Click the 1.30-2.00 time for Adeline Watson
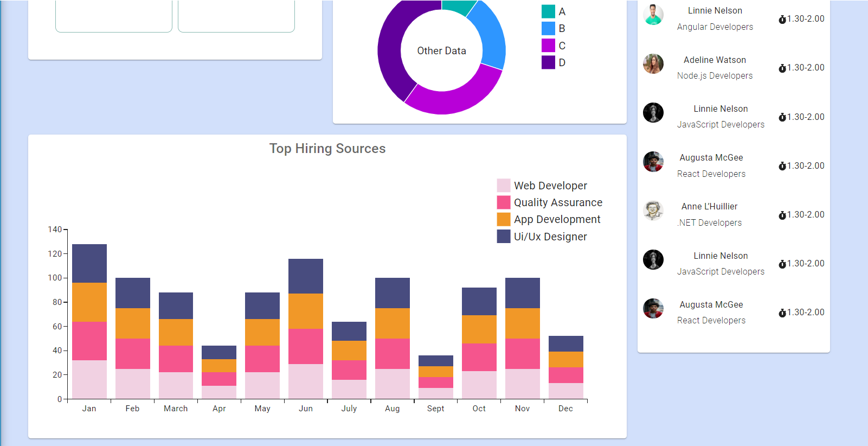This screenshot has width=868, height=446. point(806,68)
